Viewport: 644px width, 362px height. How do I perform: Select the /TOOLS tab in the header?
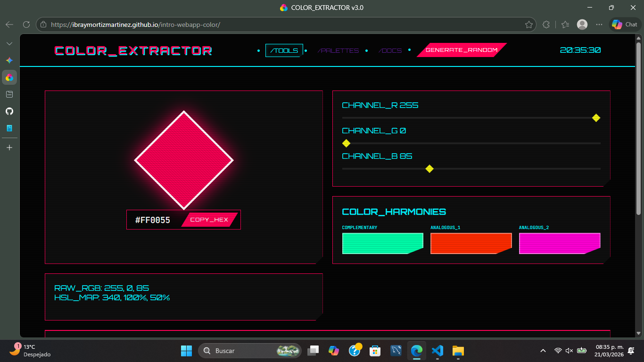(x=284, y=50)
